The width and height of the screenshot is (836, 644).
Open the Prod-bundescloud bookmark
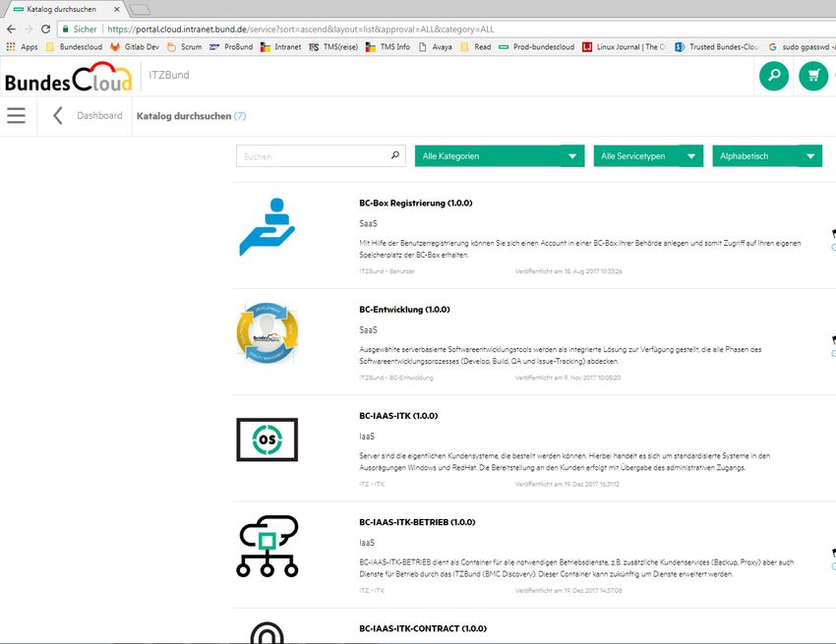click(x=537, y=47)
